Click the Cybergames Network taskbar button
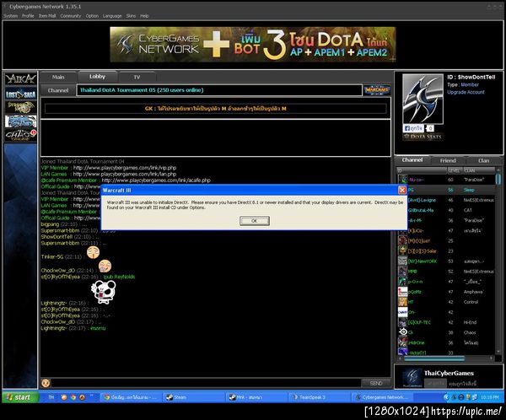Image resolution: width=506 pixels, height=420 pixels. coord(381,397)
